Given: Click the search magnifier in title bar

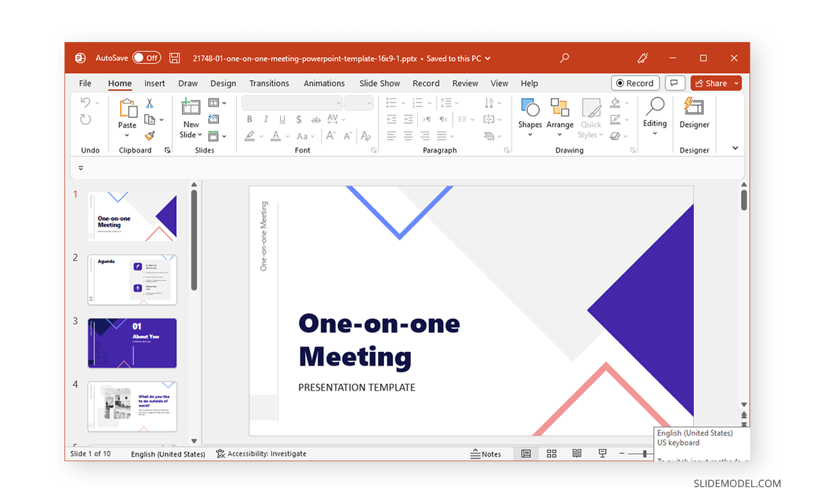Looking at the screenshot, I should (x=564, y=58).
